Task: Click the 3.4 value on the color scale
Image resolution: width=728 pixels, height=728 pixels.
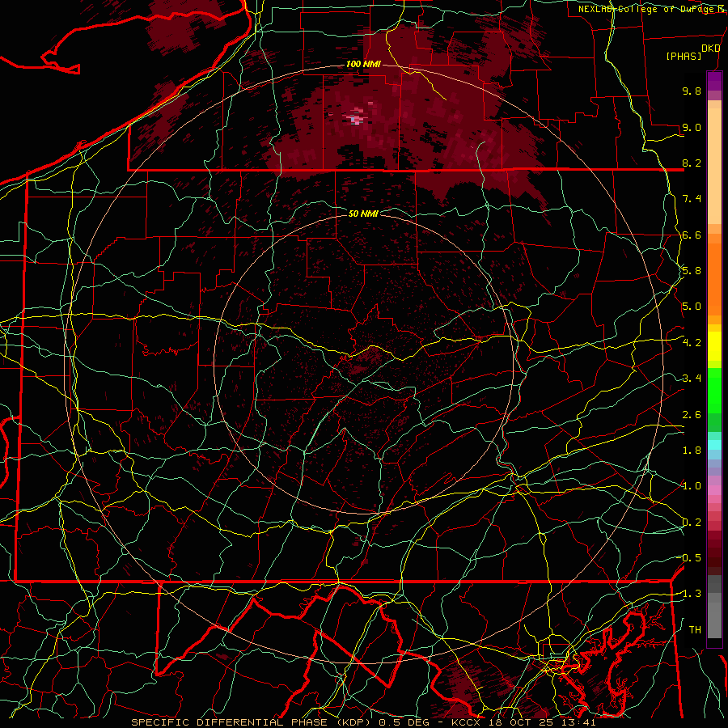Action: click(692, 379)
